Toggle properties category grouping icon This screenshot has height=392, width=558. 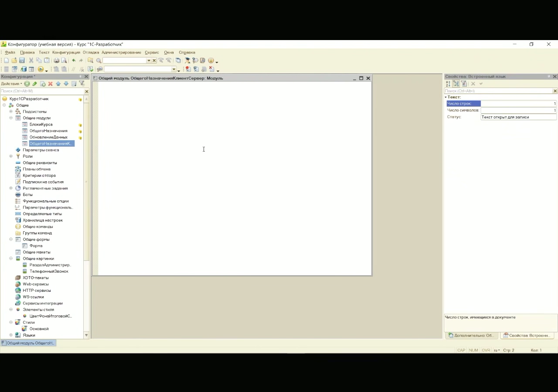click(x=456, y=84)
